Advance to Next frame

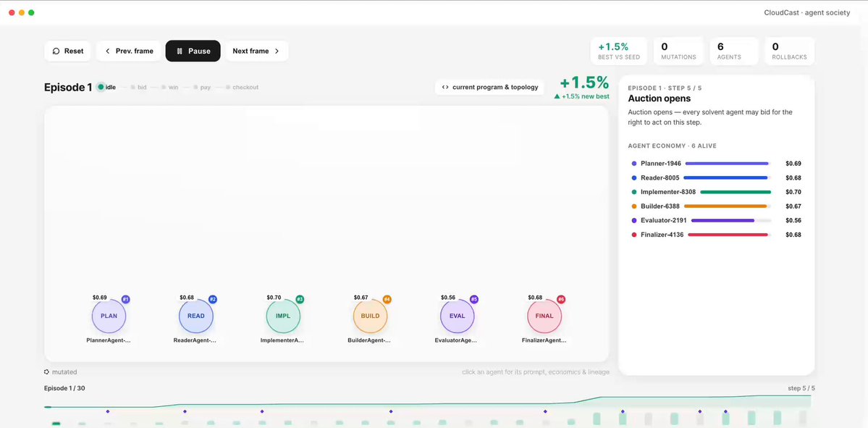257,51
